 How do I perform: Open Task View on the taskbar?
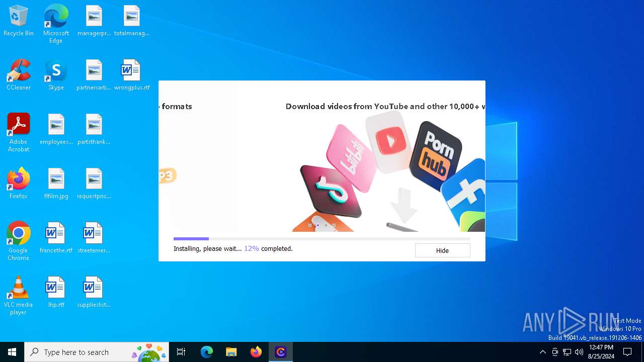click(181, 352)
